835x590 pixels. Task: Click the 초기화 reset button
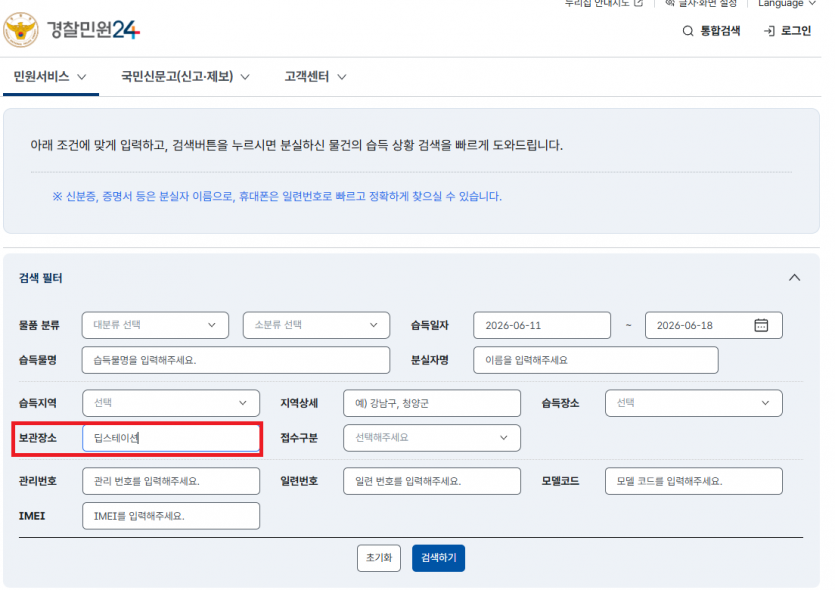pos(379,558)
